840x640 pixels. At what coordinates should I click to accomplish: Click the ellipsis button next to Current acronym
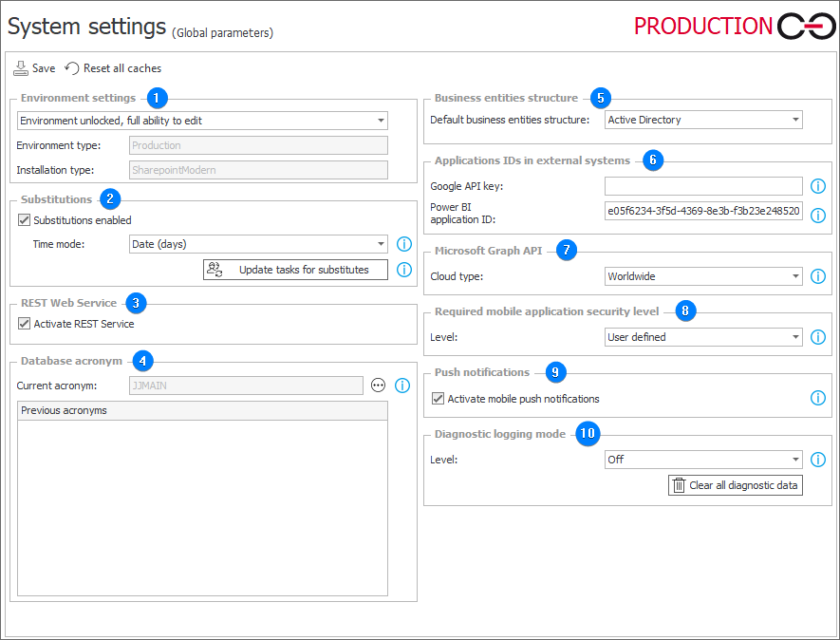(x=378, y=386)
